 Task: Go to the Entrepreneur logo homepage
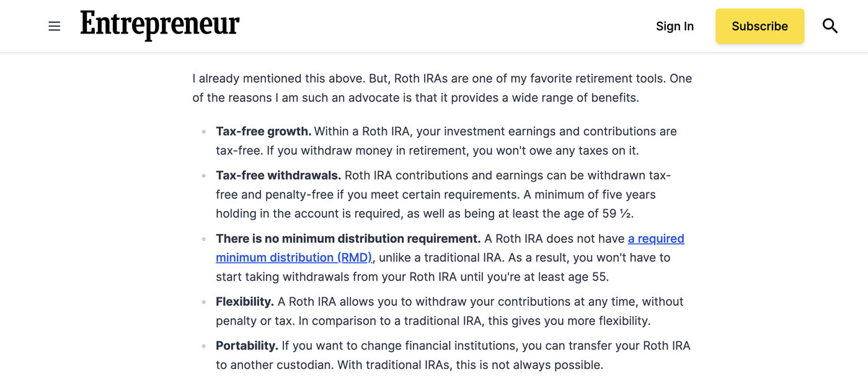pyautogui.click(x=159, y=25)
